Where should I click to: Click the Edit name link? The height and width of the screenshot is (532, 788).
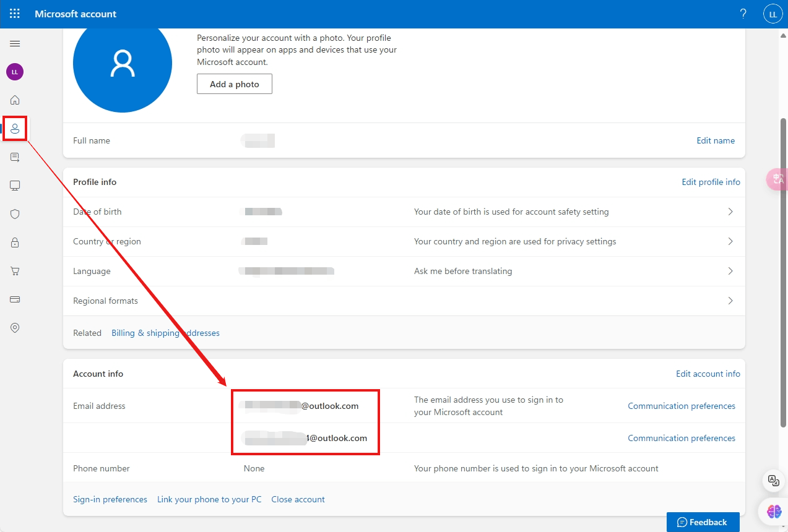click(x=716, y=140)
